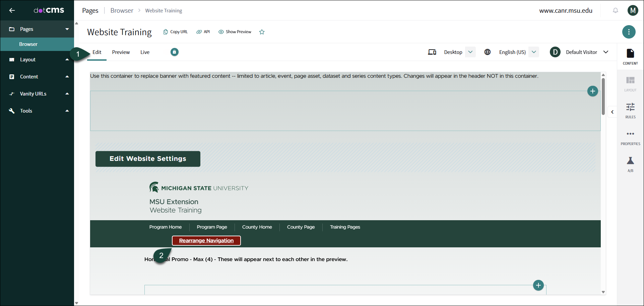This screenshot has width=644, height=306.
Task: Open the English (US) language dropdown
Action: coord(534,52)
